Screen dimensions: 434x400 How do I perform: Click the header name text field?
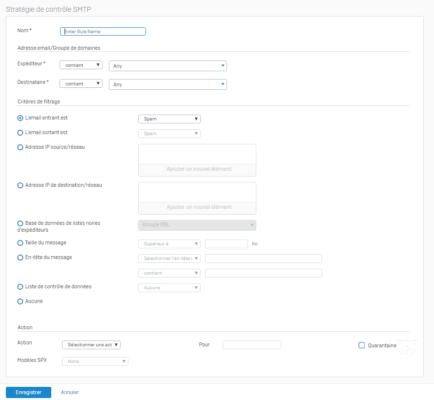tap(264, 259)
